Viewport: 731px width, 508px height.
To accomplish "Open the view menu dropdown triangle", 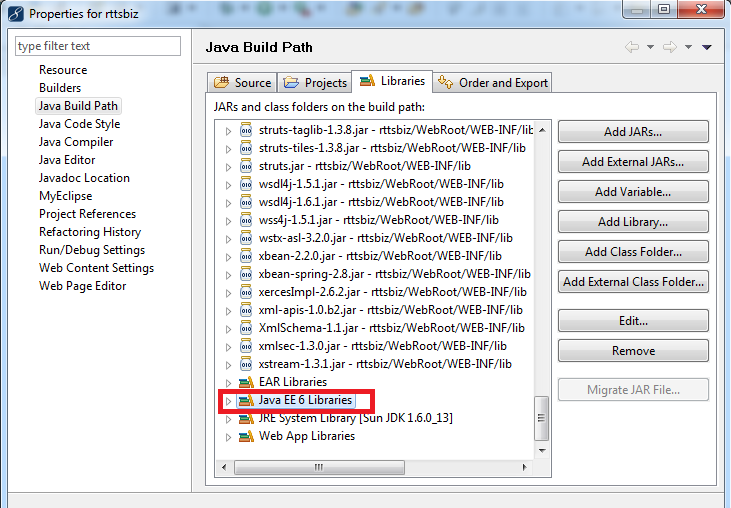I will point(707,47).
